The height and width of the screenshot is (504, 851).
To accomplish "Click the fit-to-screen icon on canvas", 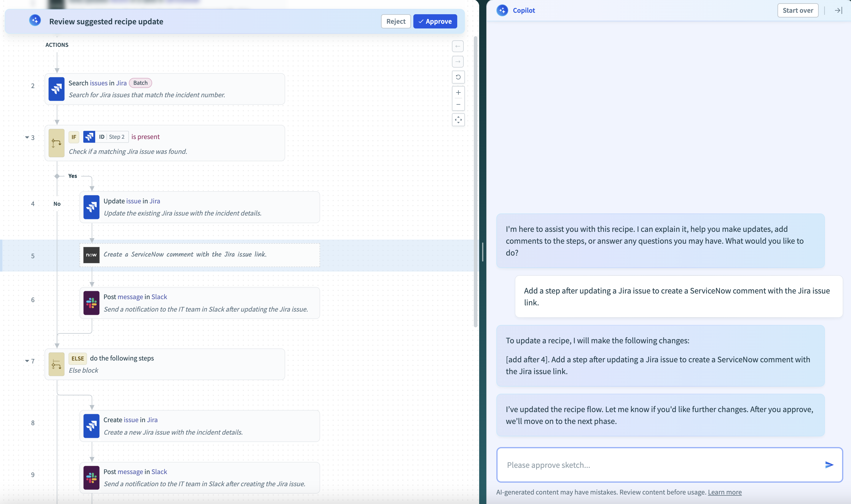I will [x=458, y=119].
